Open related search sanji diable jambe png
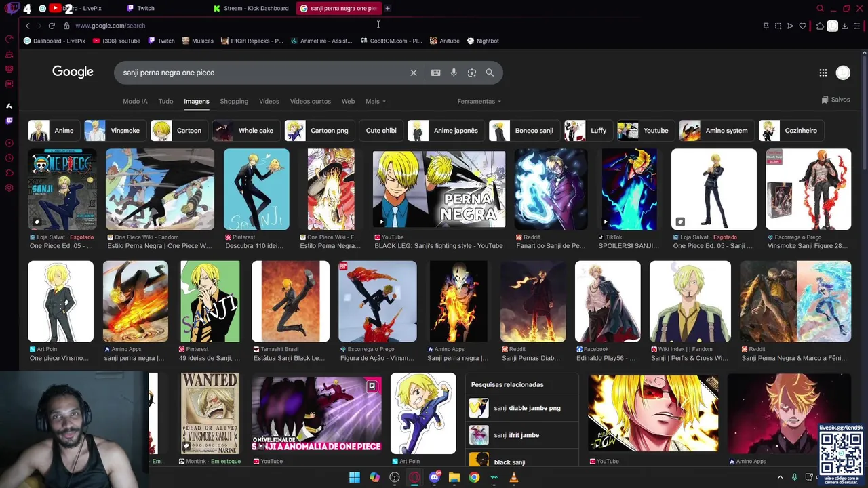This screenshot has width=868, height=488. tap(522, 408)
